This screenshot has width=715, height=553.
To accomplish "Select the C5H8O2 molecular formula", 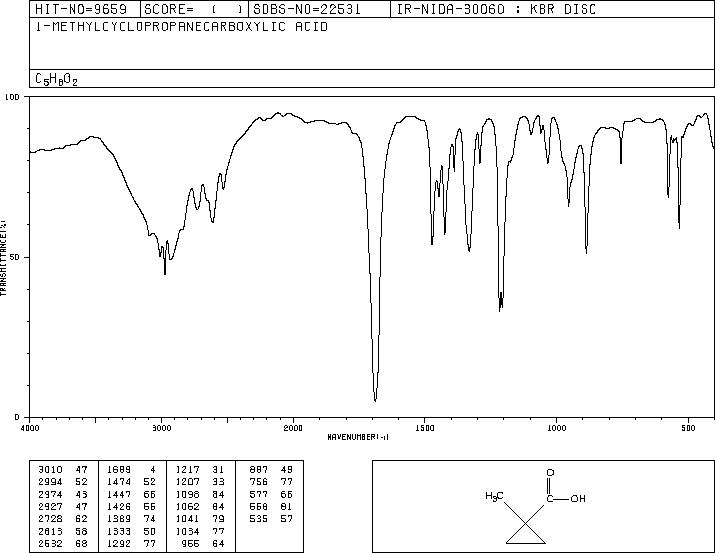I will point(56,79).
